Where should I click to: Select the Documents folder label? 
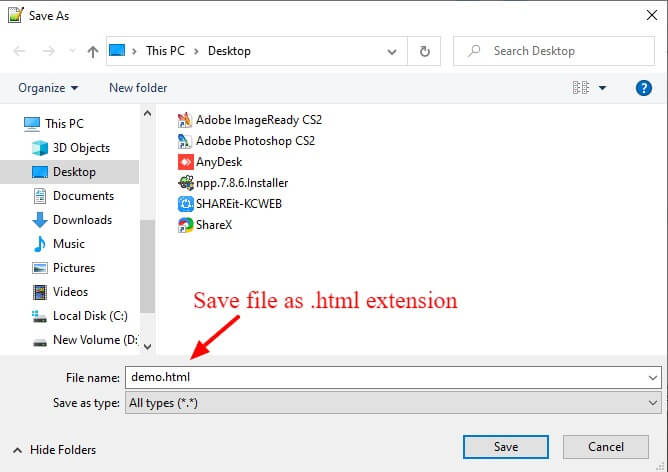[84, 196]
